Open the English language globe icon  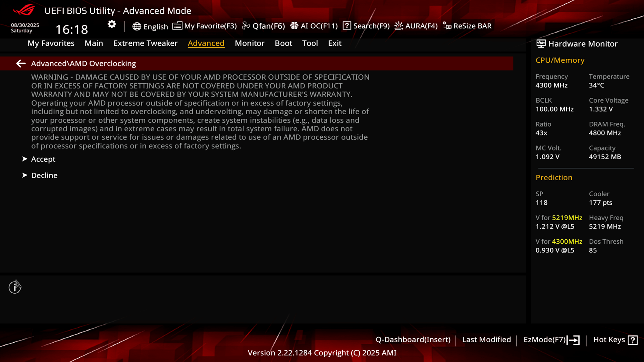pos(137,26)
